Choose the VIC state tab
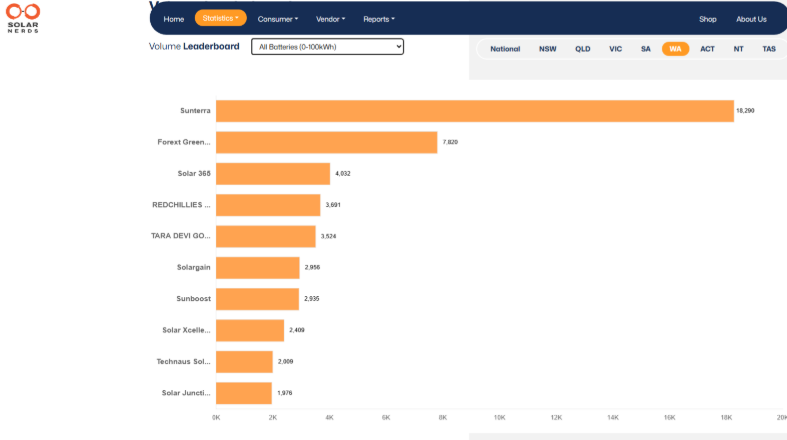 pyautogui.click(x=615, y=49)
